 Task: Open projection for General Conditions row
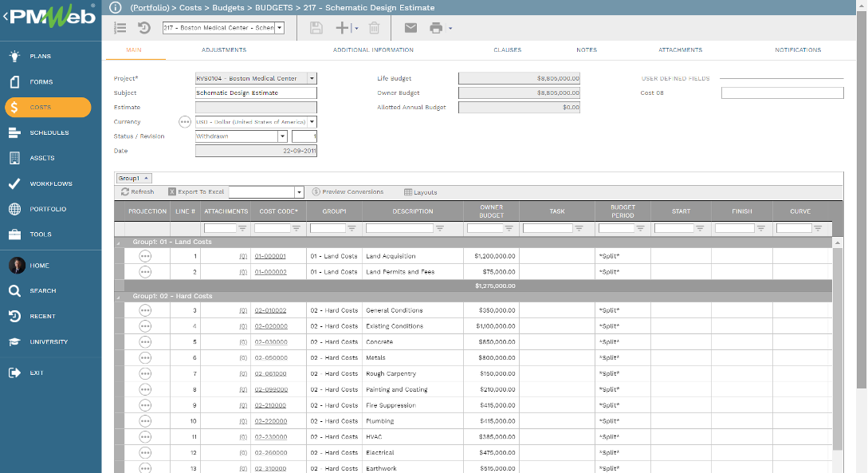point(145,310)
